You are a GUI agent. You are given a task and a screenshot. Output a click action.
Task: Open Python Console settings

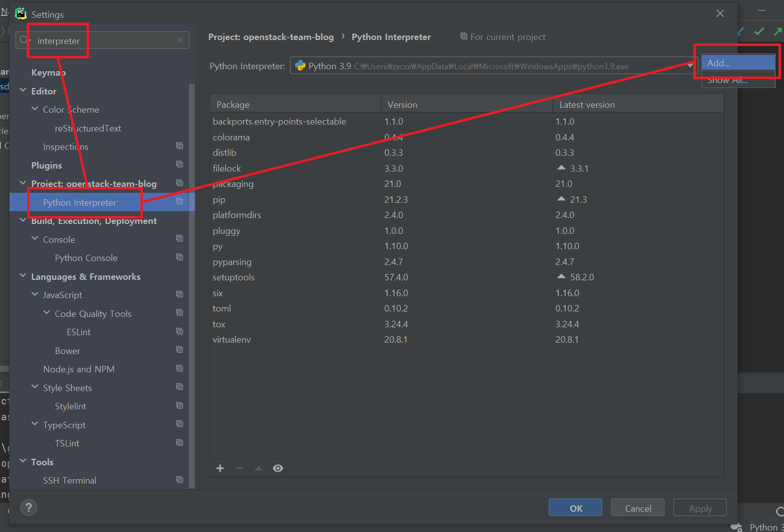point(86,258)
